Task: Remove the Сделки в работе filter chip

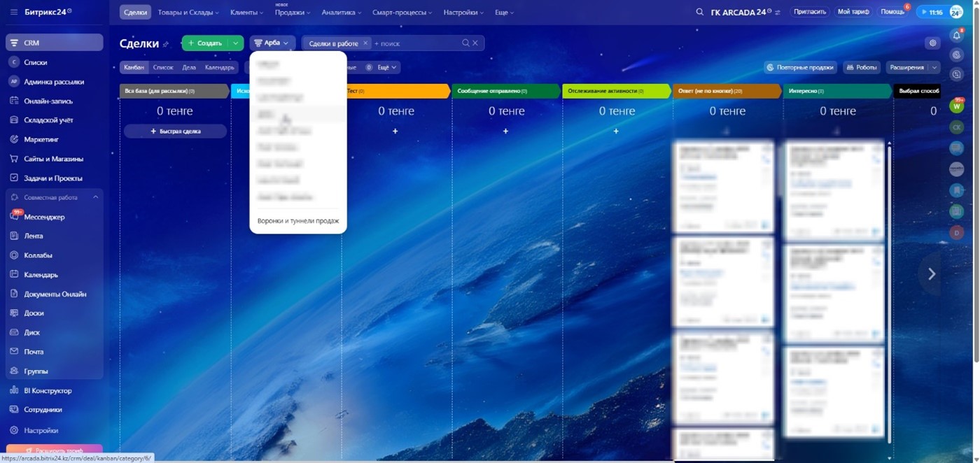Action: 365,43
